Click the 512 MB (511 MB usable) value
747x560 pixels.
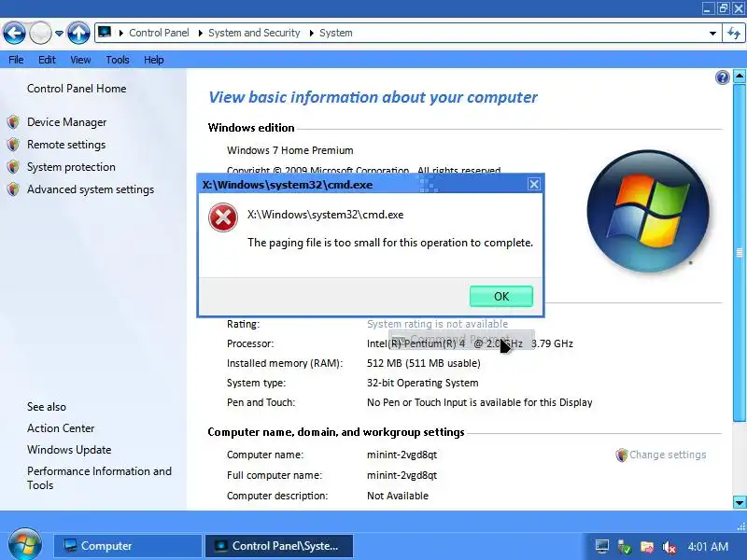(x=424, y=363)
